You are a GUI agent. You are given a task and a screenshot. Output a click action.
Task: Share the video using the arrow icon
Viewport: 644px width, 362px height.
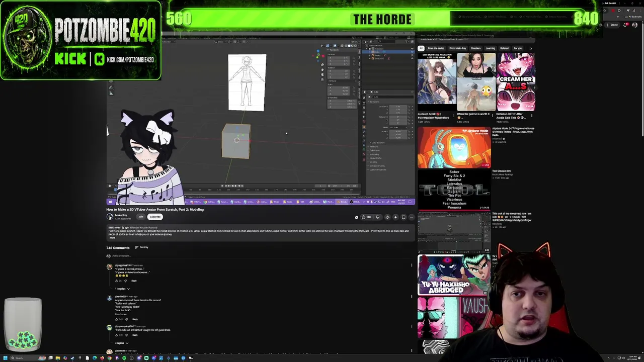point(387,217)
